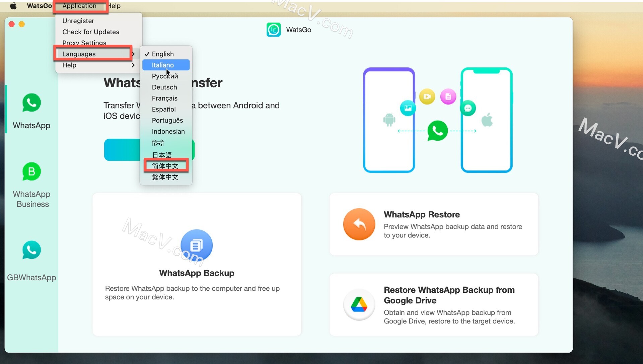The width and height of the screenshot is (643, 364).
Task: Switch language to Italiano
Action: pos(166,65)
